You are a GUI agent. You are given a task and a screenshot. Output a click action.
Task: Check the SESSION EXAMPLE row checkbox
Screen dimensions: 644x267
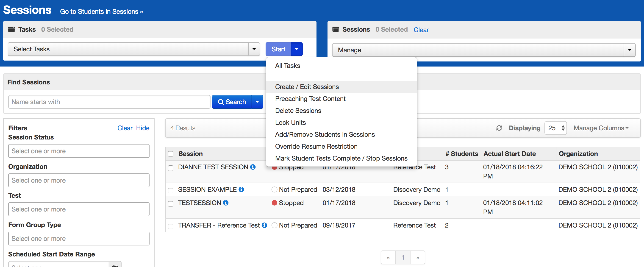(171, 190)
